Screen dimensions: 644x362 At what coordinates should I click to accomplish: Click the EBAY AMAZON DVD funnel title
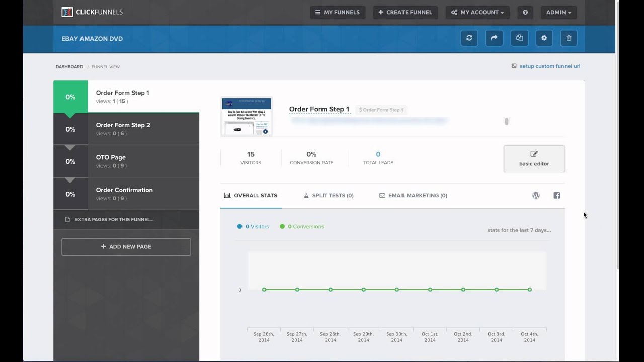(x=92, y=39)
